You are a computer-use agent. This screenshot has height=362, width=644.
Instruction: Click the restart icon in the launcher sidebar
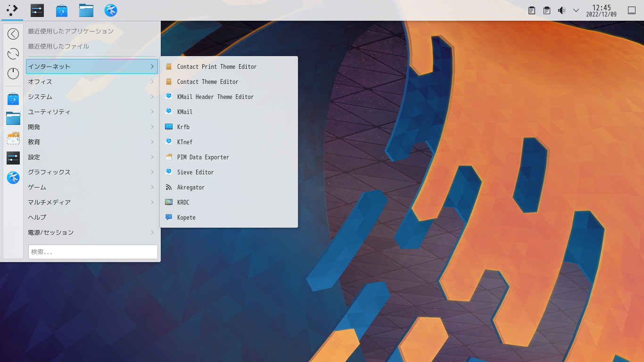(x=13, y=54)
